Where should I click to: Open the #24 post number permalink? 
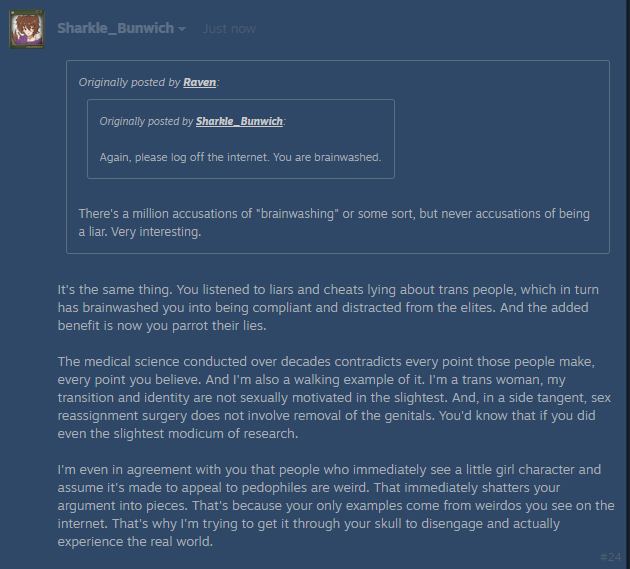click(x=610, y=557)
